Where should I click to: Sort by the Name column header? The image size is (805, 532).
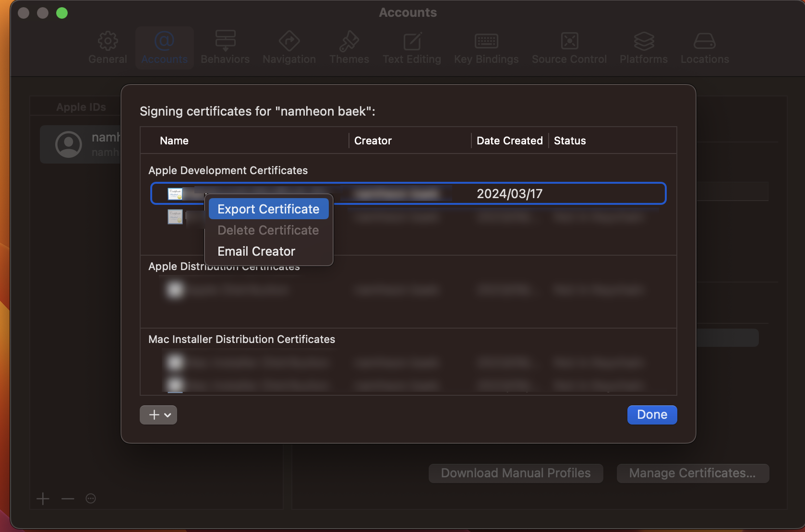point(174,141)
